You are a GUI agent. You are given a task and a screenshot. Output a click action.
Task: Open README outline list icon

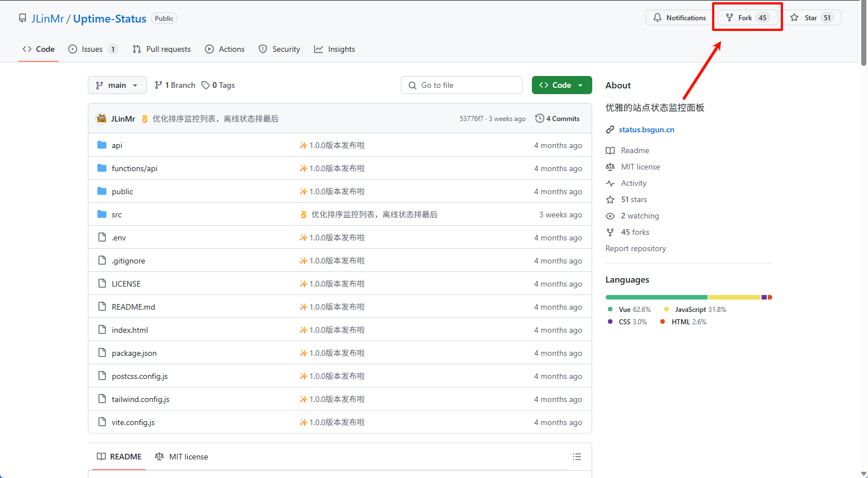coord(577,457)
